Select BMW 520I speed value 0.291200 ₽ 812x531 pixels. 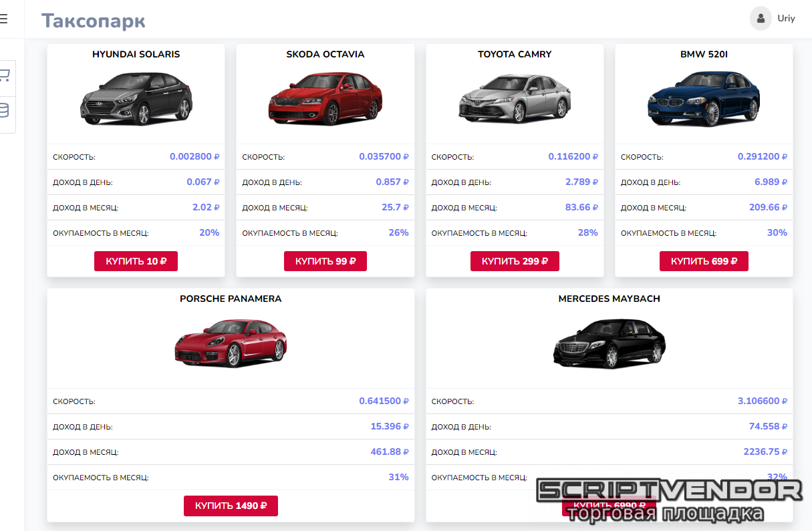pyautogui.click(x=763, y=156)
